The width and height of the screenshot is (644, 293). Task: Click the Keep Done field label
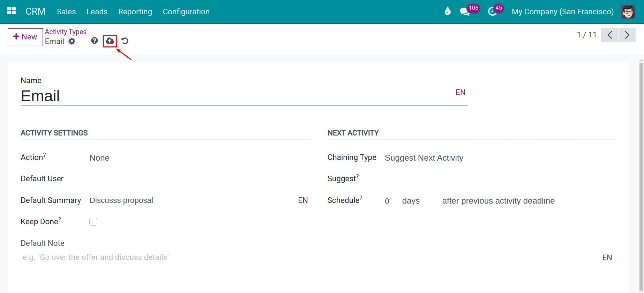point(41,221)
